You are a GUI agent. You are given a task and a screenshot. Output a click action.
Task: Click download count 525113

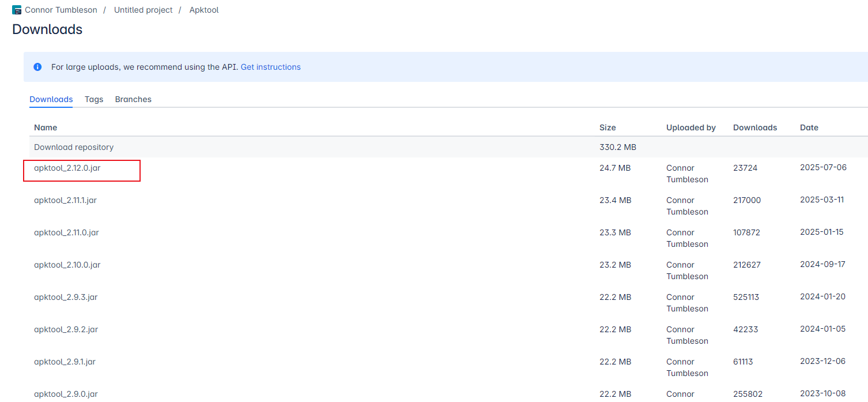point(746,297)
